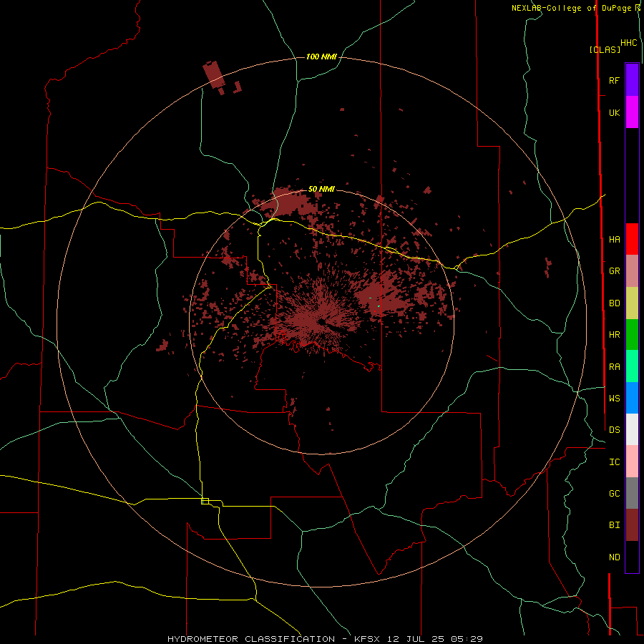This screenshot has width=644, height=644.
Task: Click the HR legend label
Action: point(615,335)
